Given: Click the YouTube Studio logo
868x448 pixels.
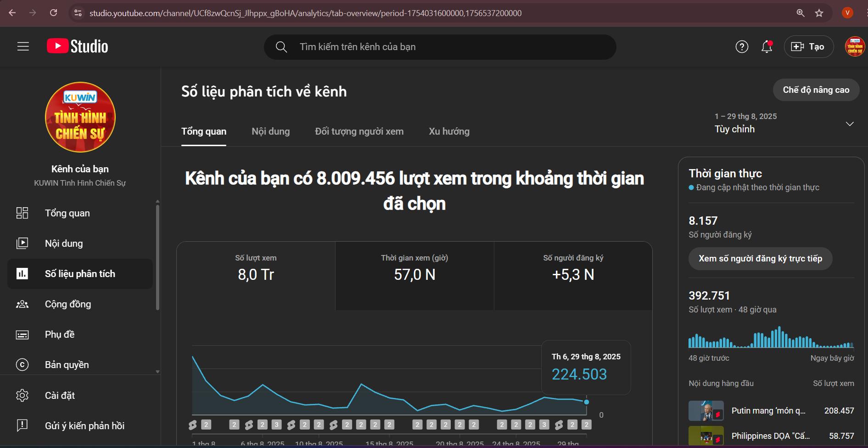Looking at the screenshot, I should coord(78,46).
